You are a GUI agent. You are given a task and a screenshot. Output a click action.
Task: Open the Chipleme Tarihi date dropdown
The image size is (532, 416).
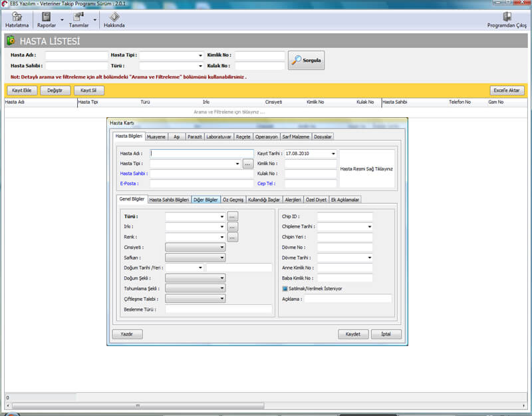click(x=369, y=226)
